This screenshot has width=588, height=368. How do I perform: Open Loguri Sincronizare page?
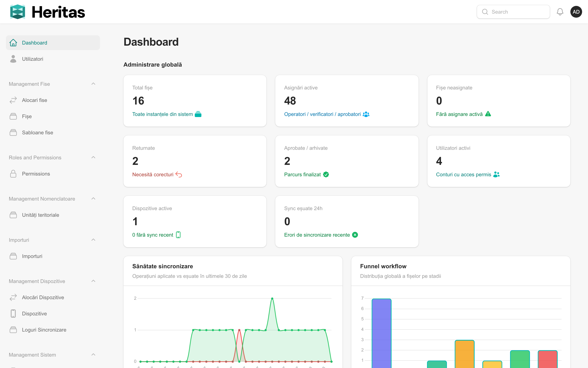pyautogui.click(x=53, y=330)
